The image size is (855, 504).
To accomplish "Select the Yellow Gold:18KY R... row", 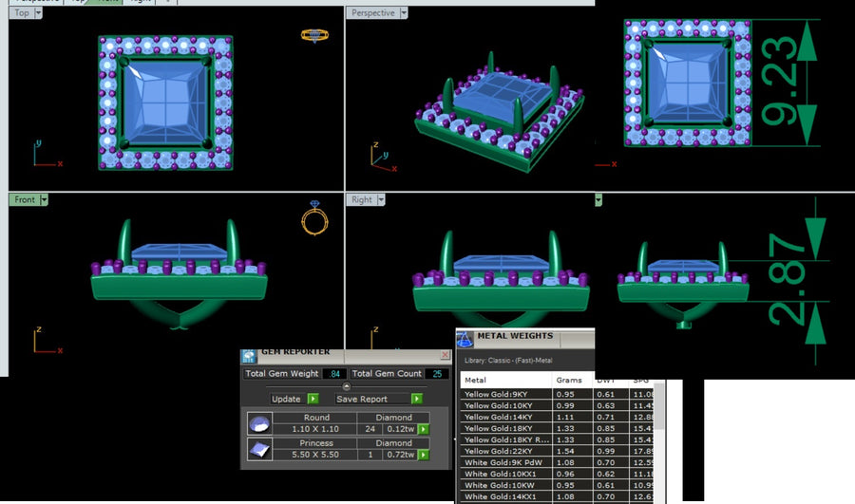I will pos(558,439).
